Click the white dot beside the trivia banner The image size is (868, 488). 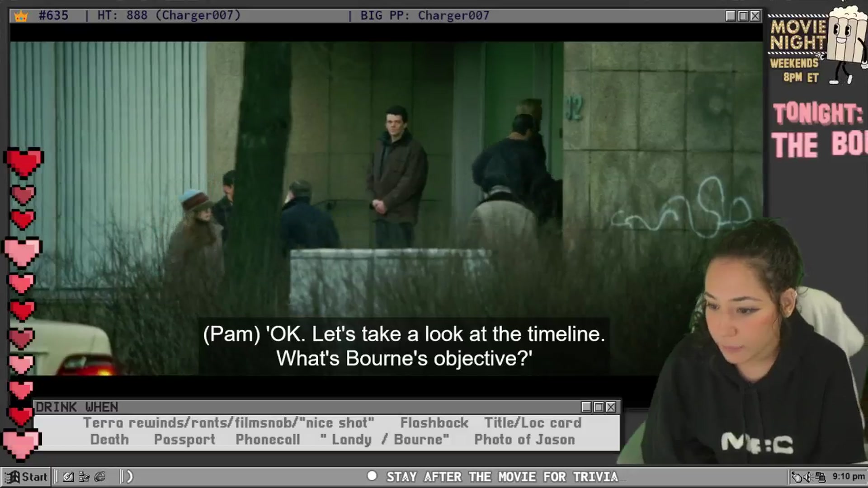click(372, 476)
